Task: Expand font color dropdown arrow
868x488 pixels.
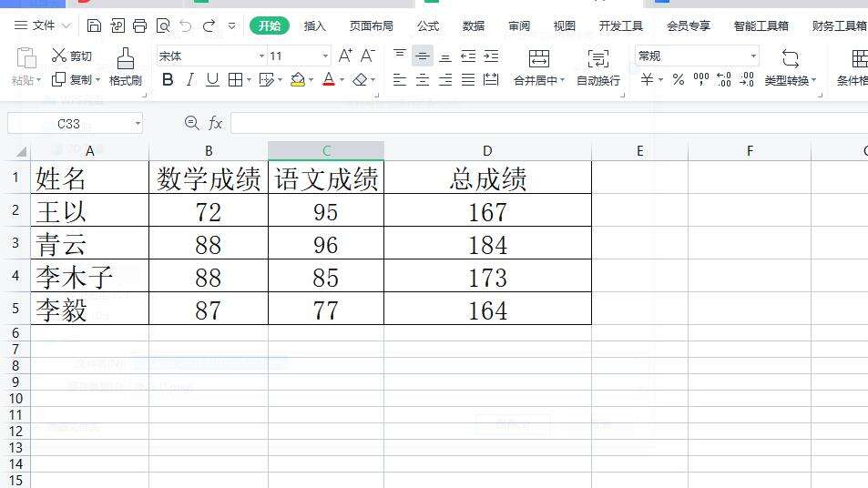Action: (342, 80)
